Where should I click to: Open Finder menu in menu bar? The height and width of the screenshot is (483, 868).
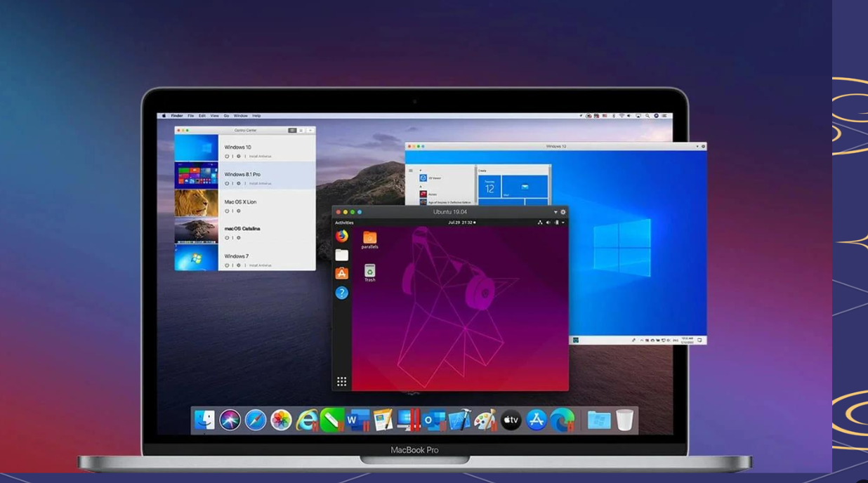[x=177, y=116]
